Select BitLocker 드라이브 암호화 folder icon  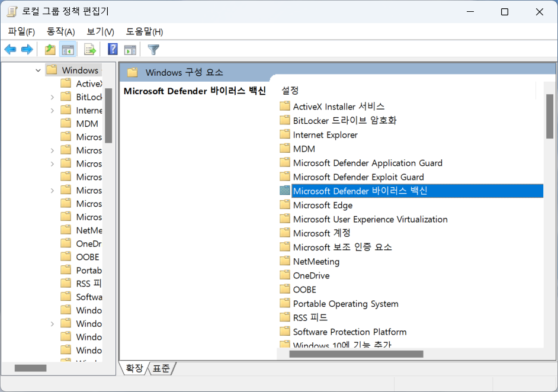(285, 120)
